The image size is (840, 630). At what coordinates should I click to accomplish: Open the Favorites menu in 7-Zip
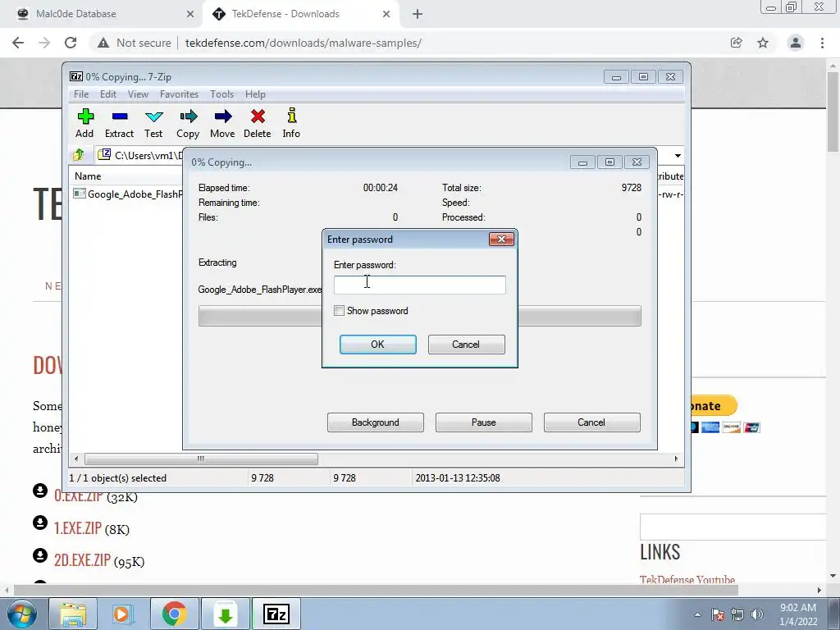[179, 94]
